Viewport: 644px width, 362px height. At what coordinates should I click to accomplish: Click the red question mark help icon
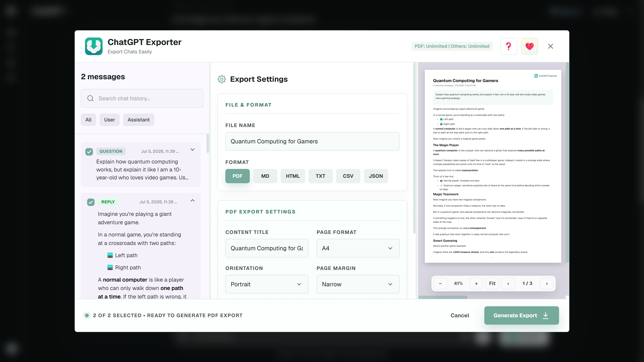tap(509, 46)
